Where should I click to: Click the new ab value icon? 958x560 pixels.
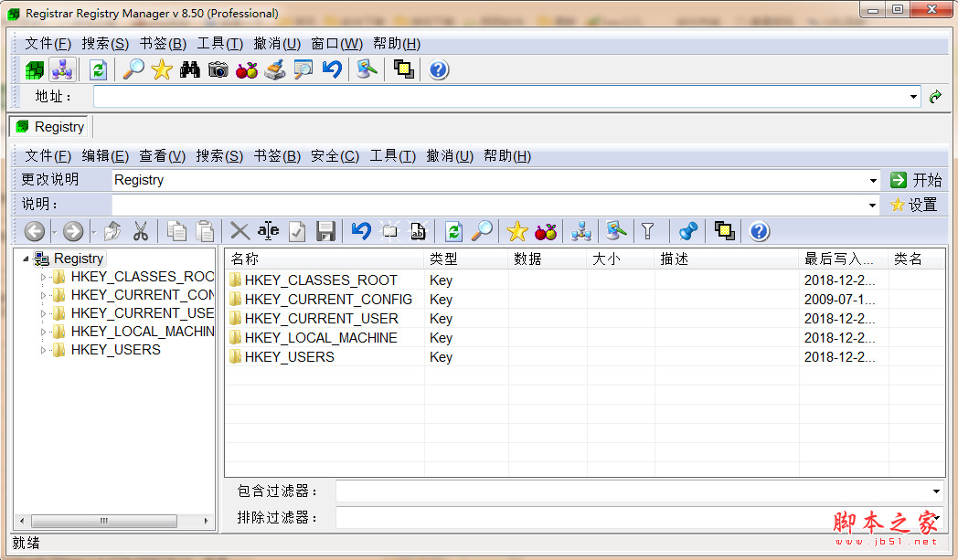[x=419, y=231]
